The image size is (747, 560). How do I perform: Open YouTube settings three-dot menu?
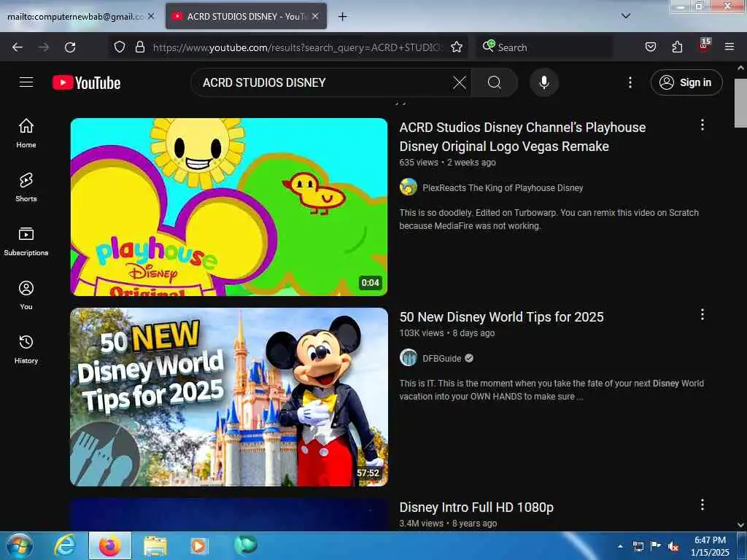[x=630, y=82]
